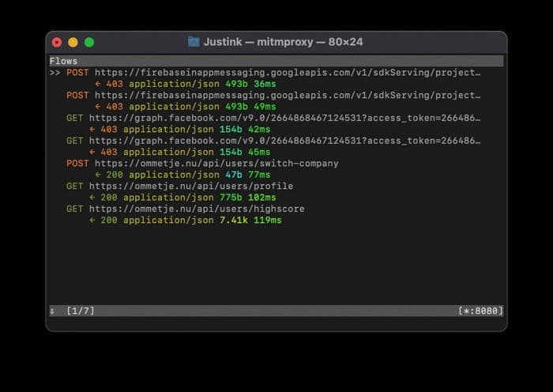Click the [1/7] flow counter in status bar
Image resolution: width=553 pixels, height=392 pixels.
81,311
